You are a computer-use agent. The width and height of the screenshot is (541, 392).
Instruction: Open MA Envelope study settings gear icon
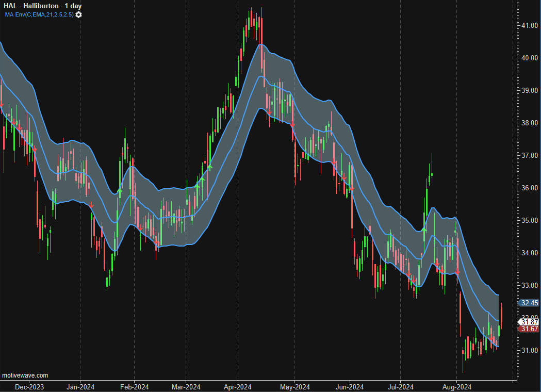[x=79, y=14]
